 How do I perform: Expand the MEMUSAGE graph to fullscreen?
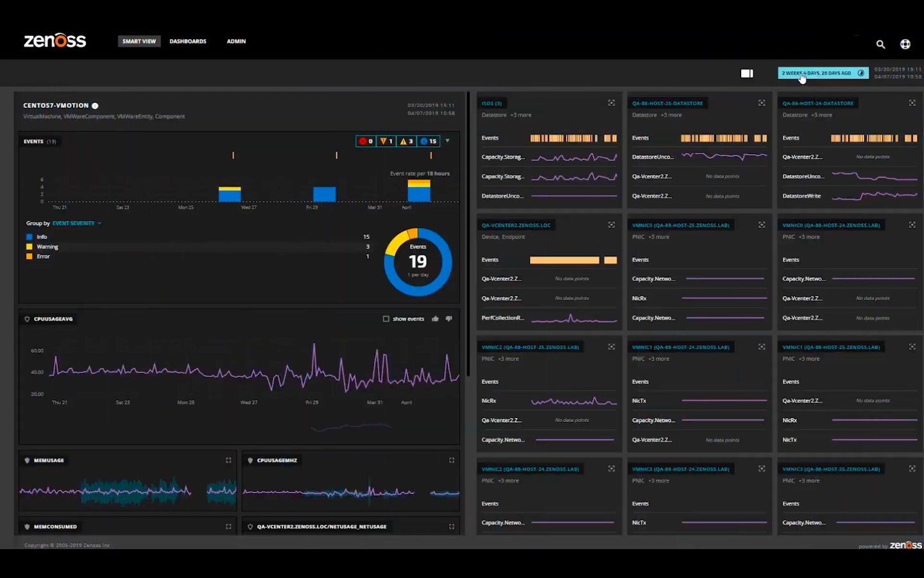[228, 460]
